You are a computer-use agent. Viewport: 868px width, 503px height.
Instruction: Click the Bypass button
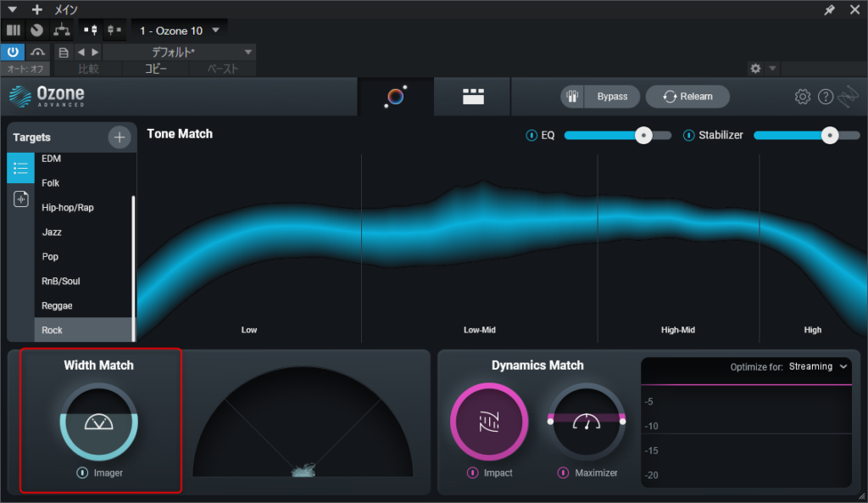(x=612, y=97)
